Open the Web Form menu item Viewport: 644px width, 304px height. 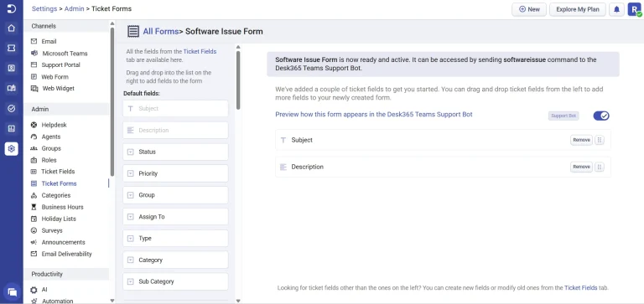click(x=55, y=77)
